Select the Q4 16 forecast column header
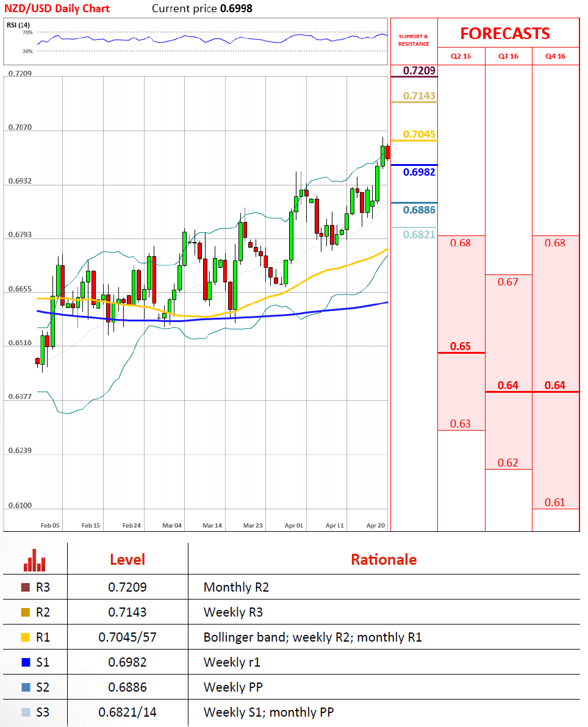Viewport: 588px width, 727px height. point(555,56)
